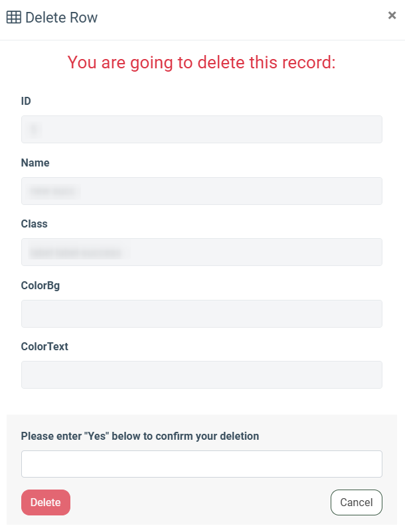Close the Delete Row dialog
Screen dimensions: 405x532
pos(392,15)
